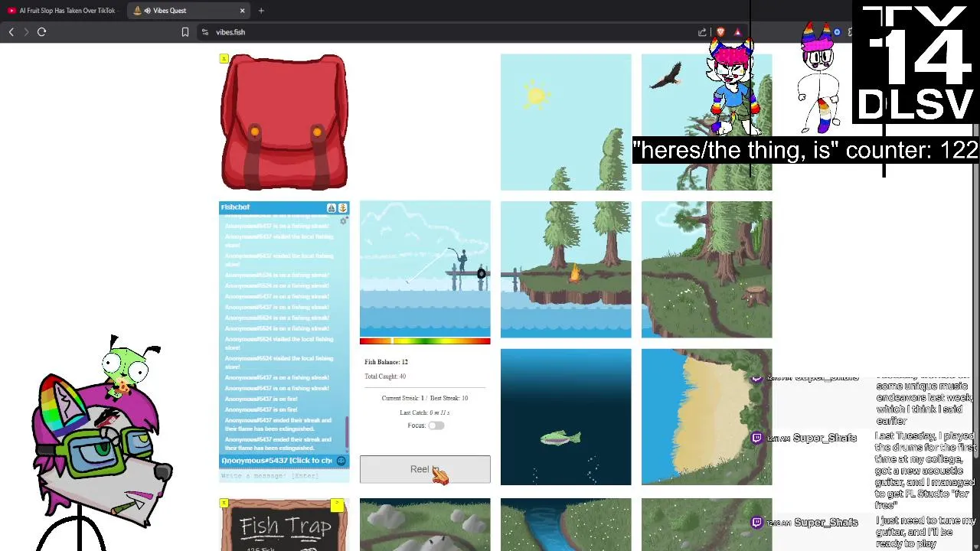Click the share icon in address bar
This screenshot has width=980, height=551.
pyautogui.click(x=702, y=32)
